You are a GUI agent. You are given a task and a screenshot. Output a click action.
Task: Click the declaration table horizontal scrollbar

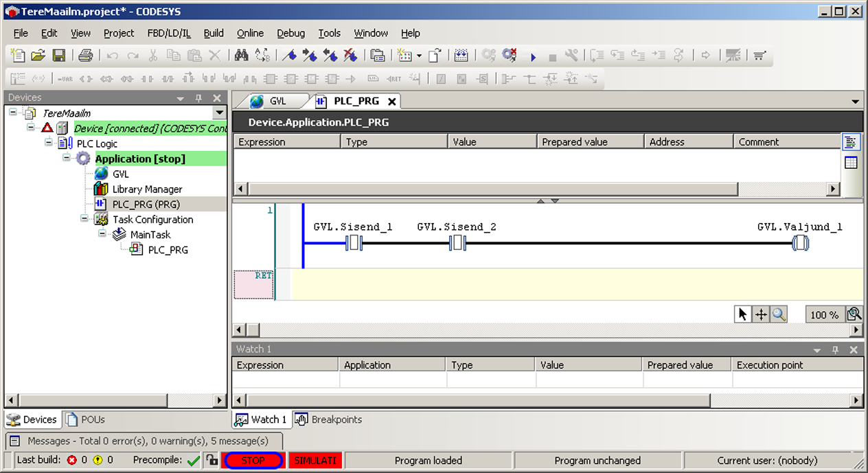pyautogui.click(x=537, y=189)
